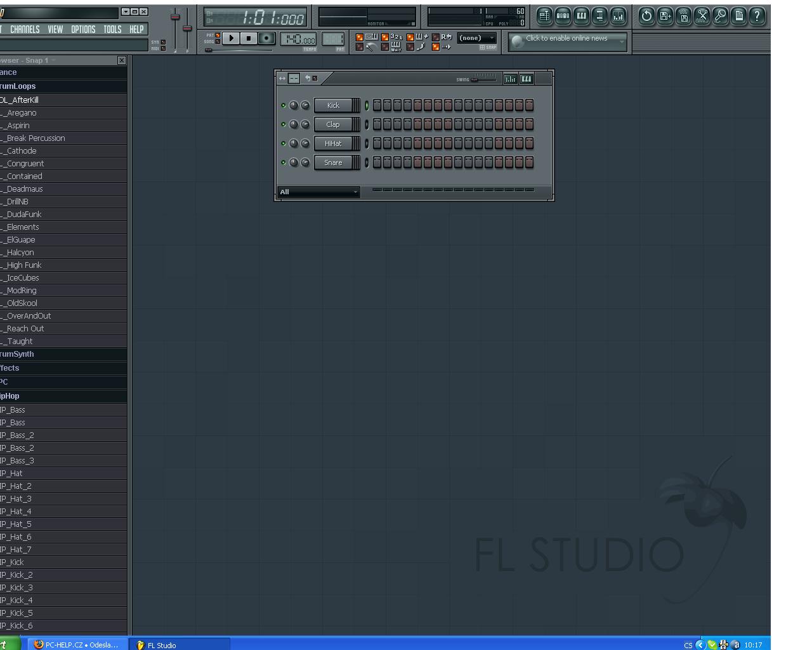Select Song mode radio light
This screenshot has width=812, height=650.
(x=218, y=42)
